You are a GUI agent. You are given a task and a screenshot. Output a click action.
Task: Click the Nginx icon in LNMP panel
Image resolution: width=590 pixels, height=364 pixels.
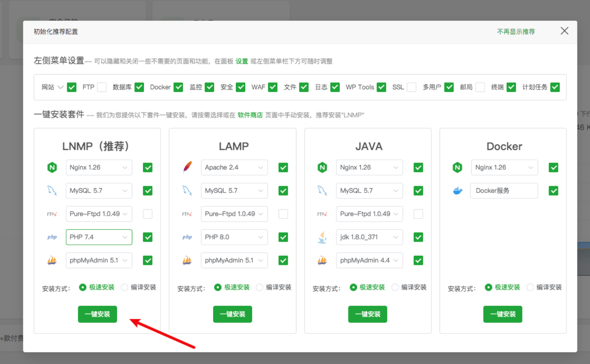coord(52,167)
